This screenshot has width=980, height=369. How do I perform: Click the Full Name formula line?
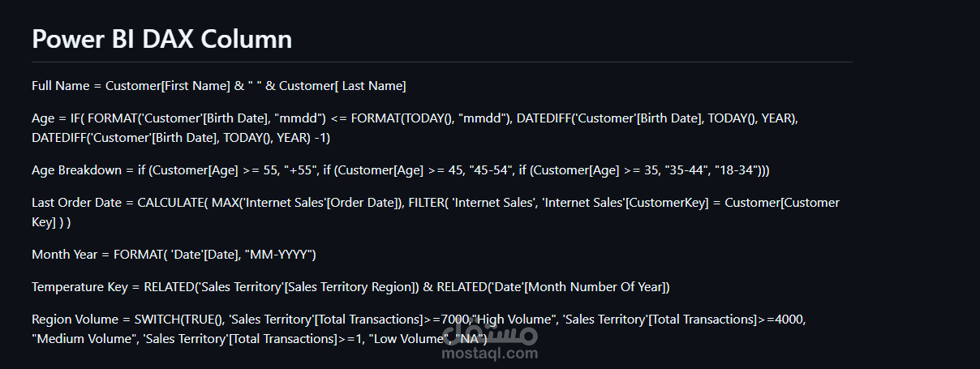(219, 85)
